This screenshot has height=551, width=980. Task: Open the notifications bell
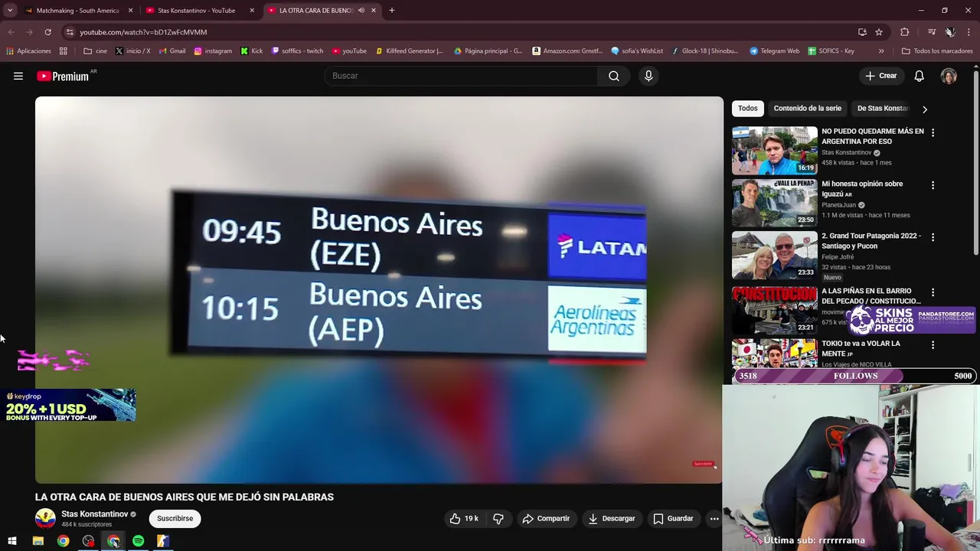click(x=920, y=76)
